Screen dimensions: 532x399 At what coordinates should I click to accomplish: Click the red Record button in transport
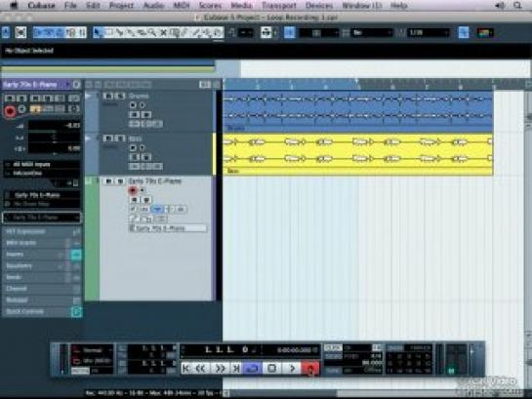point(310,368)
